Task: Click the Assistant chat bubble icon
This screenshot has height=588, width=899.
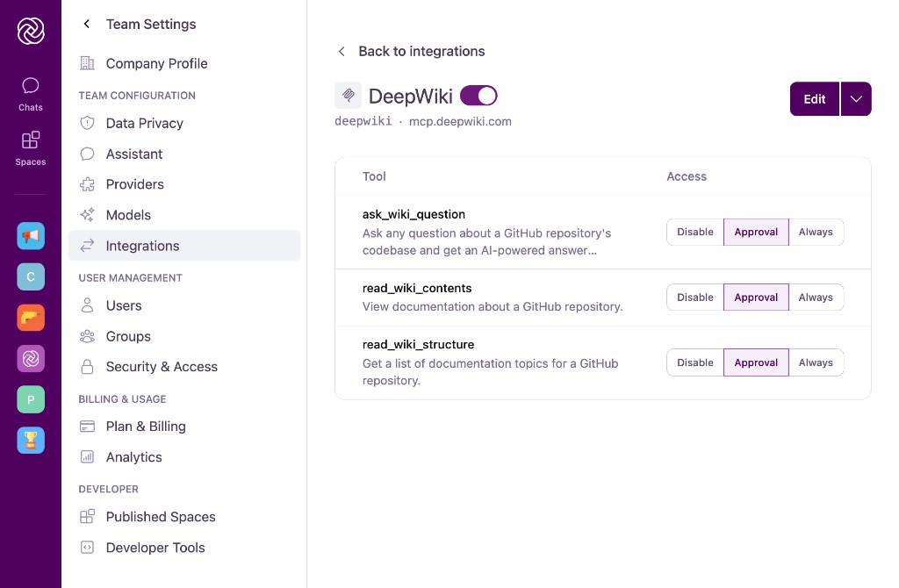Action: pyautogui.click(x=87, y=154)
